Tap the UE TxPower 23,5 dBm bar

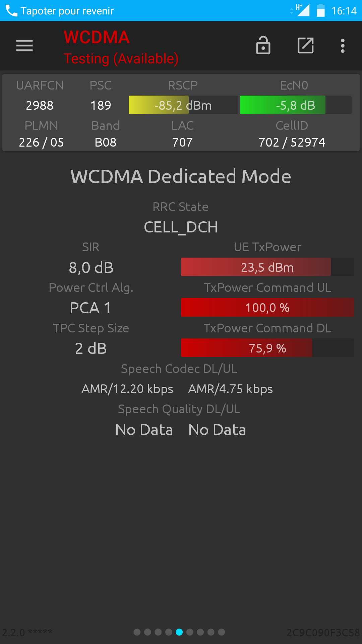[x=267, y=267]
